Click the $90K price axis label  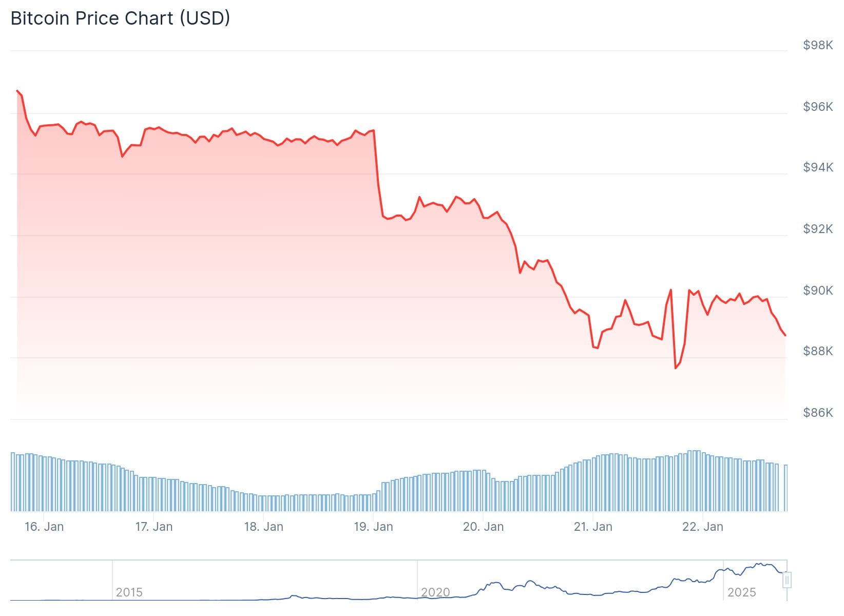tap(818, 291)
